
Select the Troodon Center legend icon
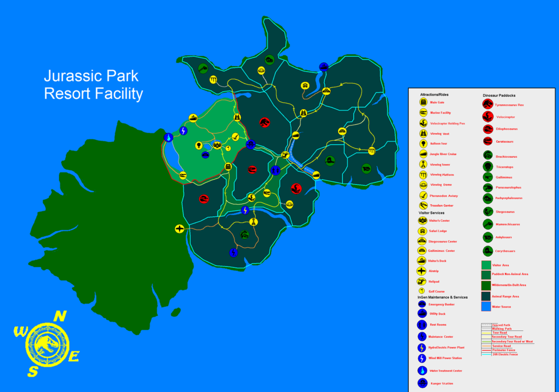423,205
